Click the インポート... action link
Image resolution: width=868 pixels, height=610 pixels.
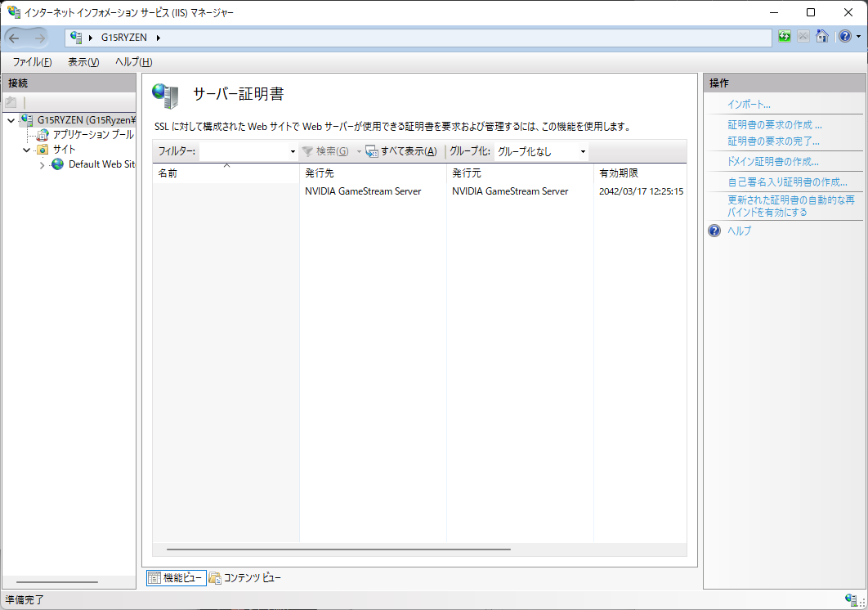point(749,104)
